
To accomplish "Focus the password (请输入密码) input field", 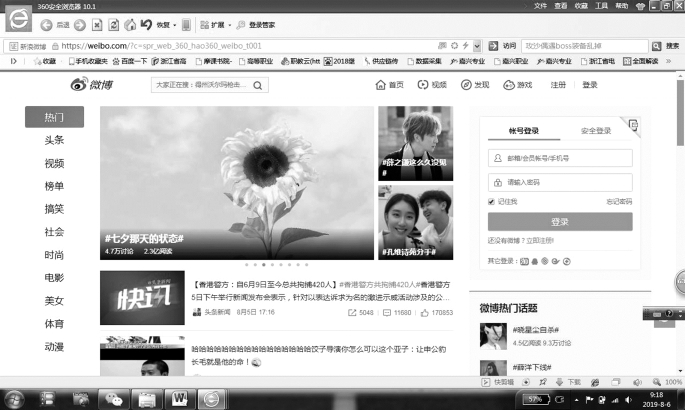I will tap(560, 183).
